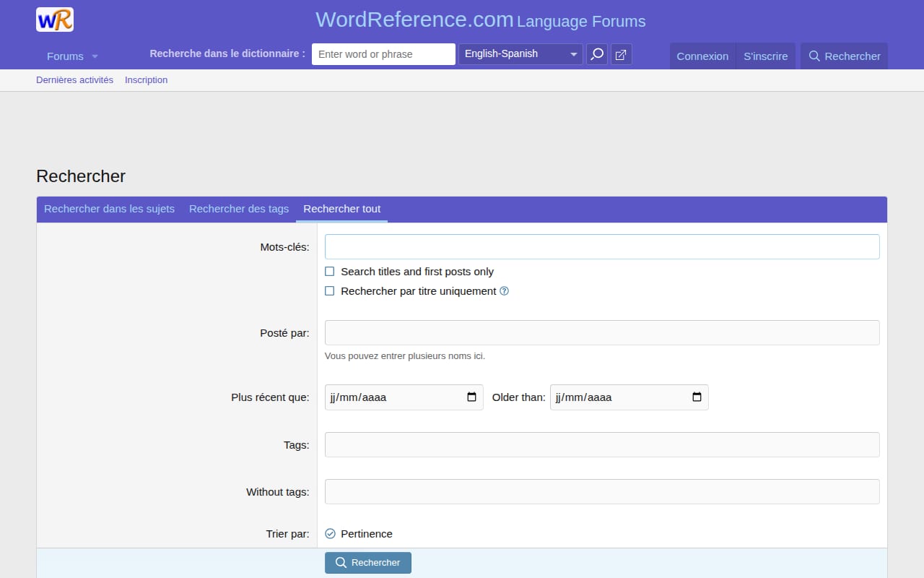Check Search titles and first posts only

pos(330,272)
